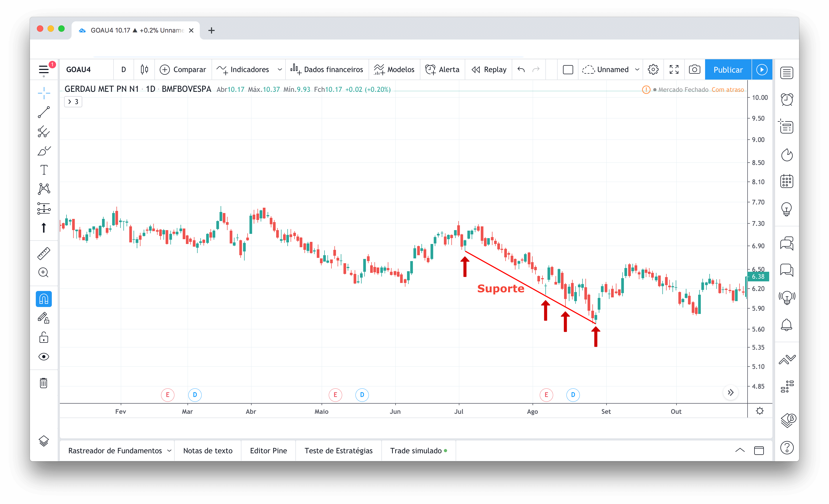This screenshot has height=504, width=829.
Task: Toggle stay in drawing mode
Action: [x=44, y=318]
